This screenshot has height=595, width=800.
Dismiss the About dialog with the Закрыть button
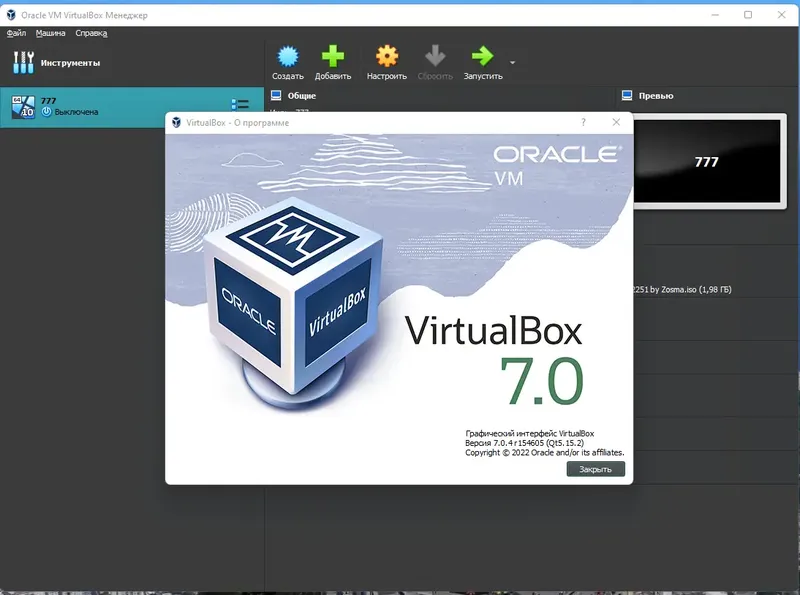click(x=595, y=467)
